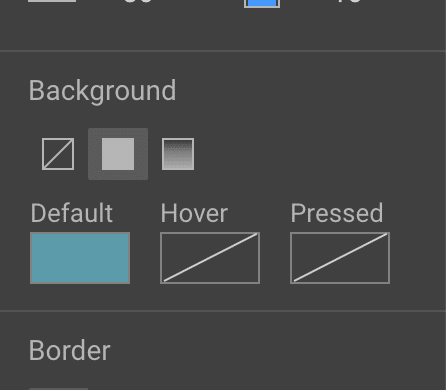Click the Background section heading
The height and width of the screenshot is (390, 446).
pyautogui.click(x=103, y=91)
